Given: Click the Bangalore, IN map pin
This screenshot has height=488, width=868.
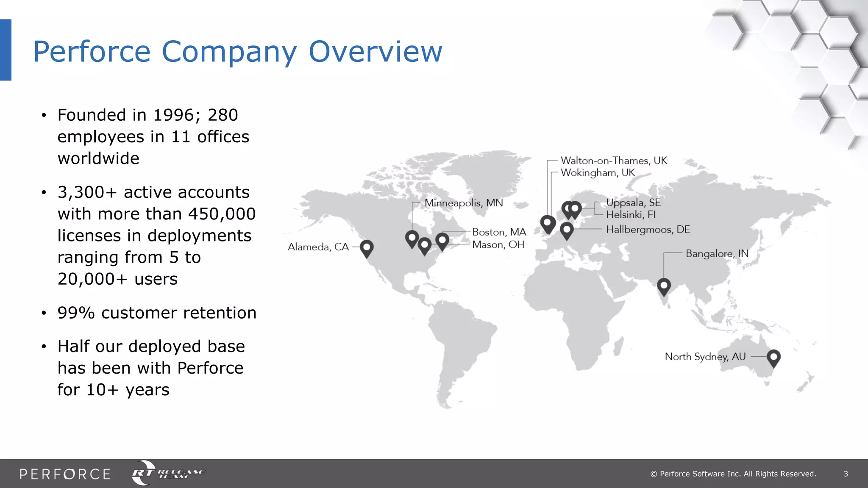Looking at the screenshot, I should click(x=664, y=286).
